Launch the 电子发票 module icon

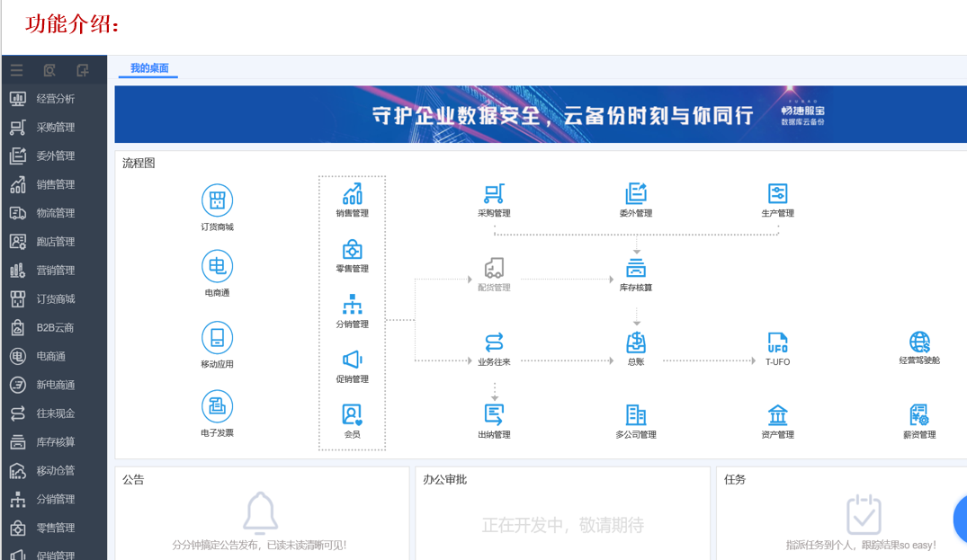[217, 407]
